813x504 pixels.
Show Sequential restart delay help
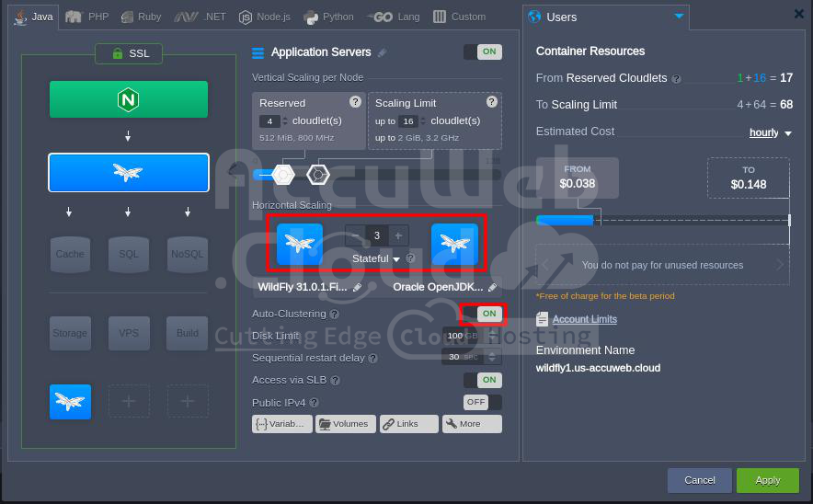pos(372,359)
